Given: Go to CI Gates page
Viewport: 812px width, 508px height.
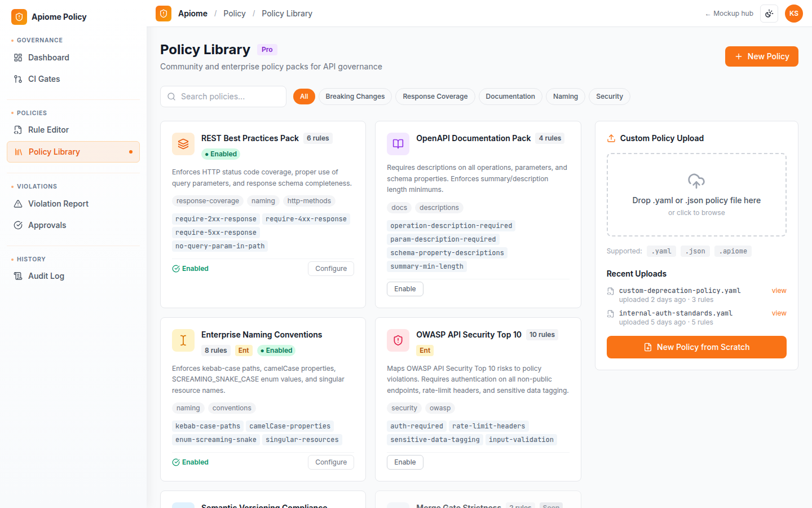Looking at the screenshot, I should (73, 79).
